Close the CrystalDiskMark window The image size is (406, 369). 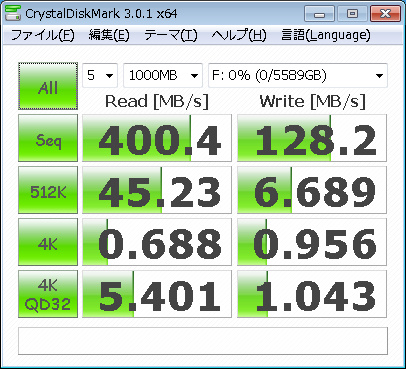(x=385, y=14)
